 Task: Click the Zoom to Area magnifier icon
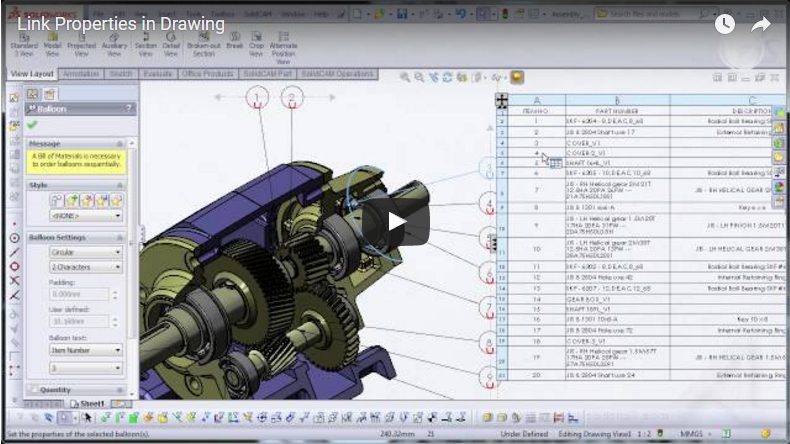click(x=419, y=77)
